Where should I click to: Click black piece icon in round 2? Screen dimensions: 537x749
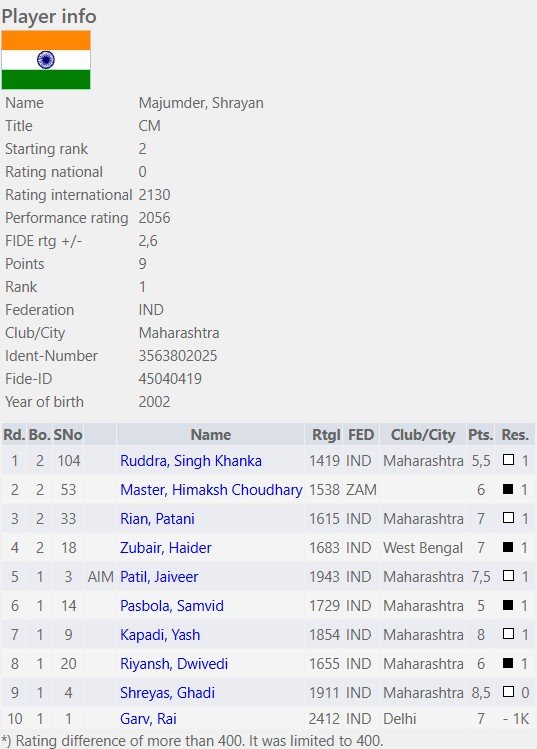click(x=508, y=489)
